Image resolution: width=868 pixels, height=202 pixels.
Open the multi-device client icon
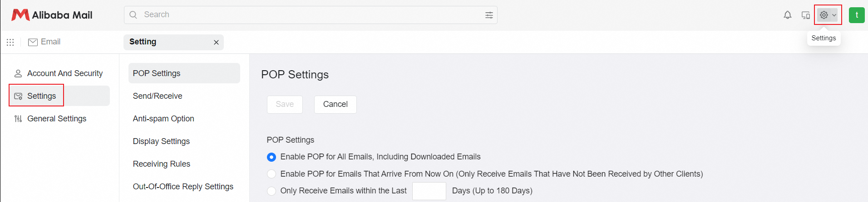coord(806,15)
